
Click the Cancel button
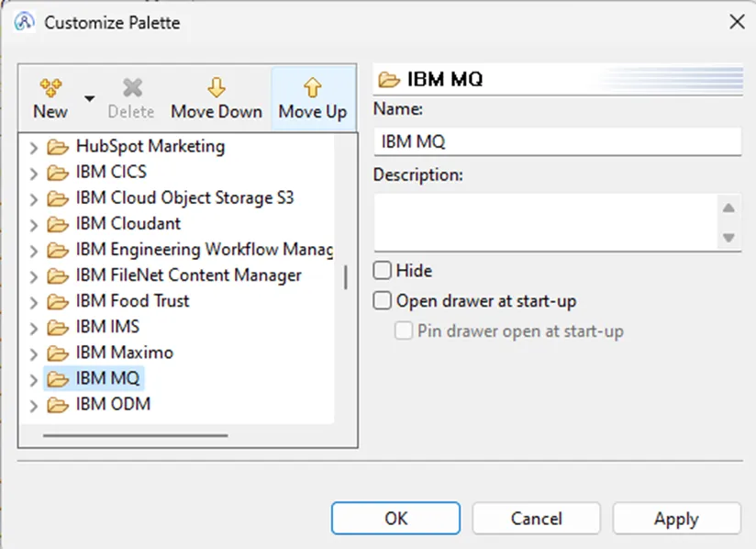coord(536,518)
